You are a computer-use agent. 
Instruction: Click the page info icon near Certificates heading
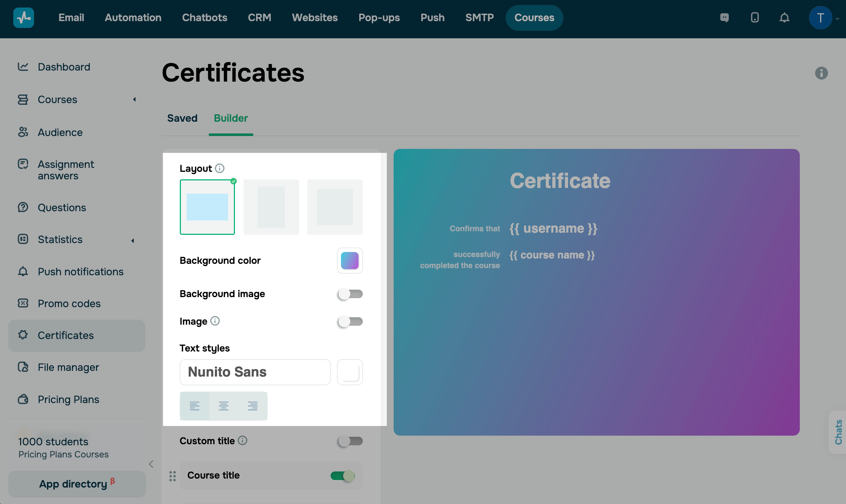(821, 73)
